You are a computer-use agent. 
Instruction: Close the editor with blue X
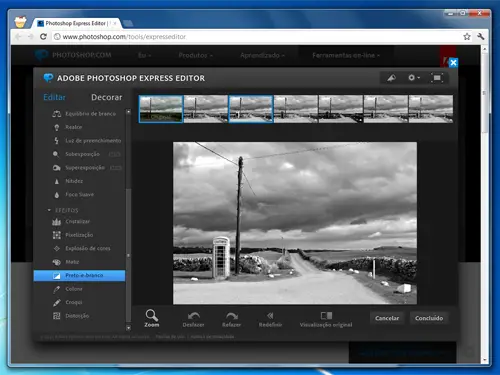[x=453, y=63]
